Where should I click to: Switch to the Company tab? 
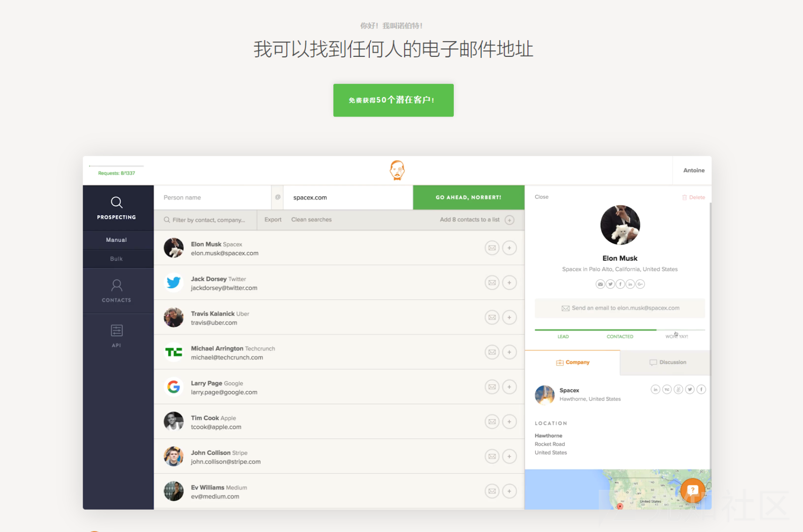point(573,362)
